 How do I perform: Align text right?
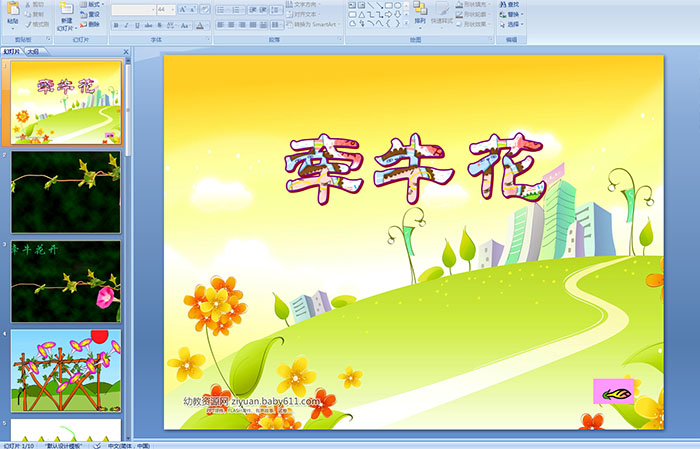pyautogui.click(x=242, y=25)
